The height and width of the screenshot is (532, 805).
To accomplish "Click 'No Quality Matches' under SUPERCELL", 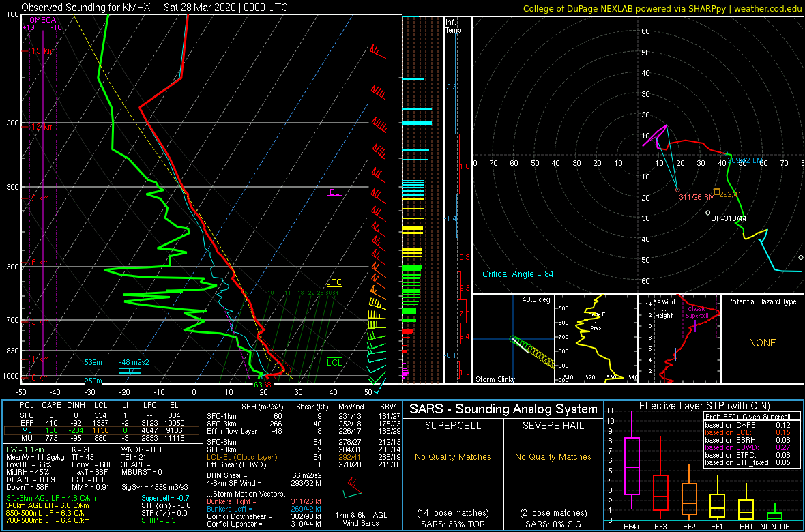I will (453, 456).
